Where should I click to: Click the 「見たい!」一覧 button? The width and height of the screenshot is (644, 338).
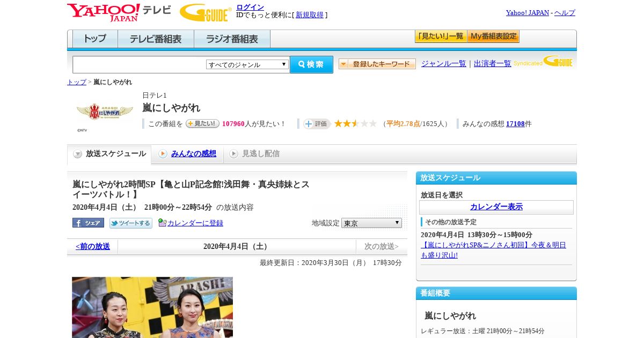pos(441,36)
